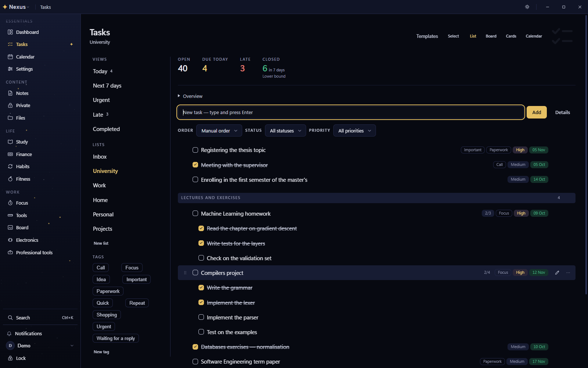Open the Dashboard sidebar icon
This screenshot has width=588, height=368.
pos(10,32)
